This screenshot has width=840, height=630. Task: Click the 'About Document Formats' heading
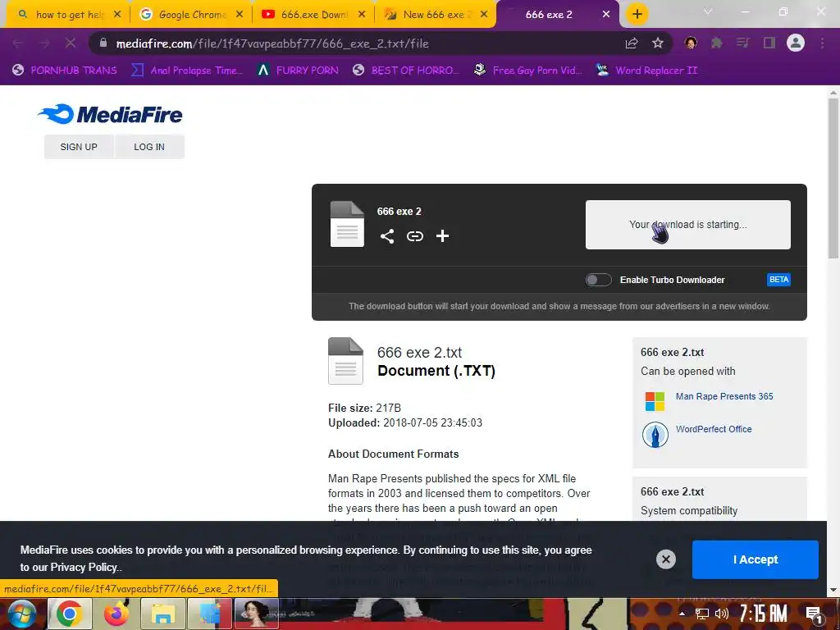tap(393, 454)
